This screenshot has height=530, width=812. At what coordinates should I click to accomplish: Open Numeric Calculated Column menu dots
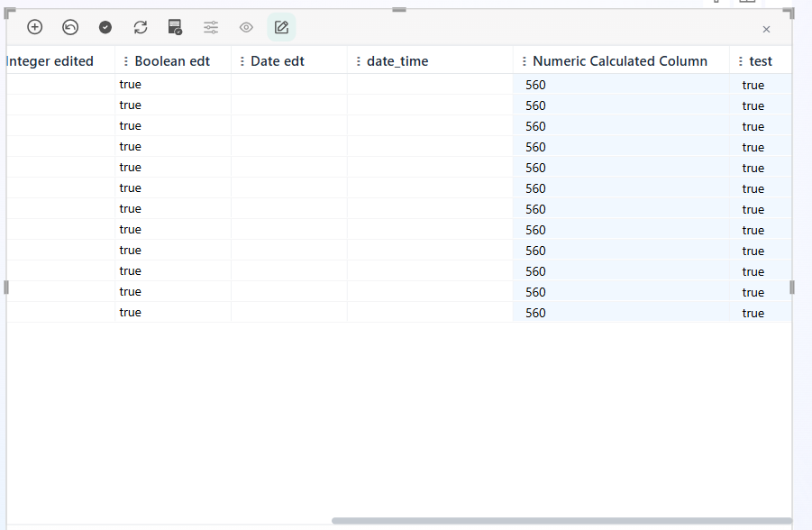coord(525,61)
